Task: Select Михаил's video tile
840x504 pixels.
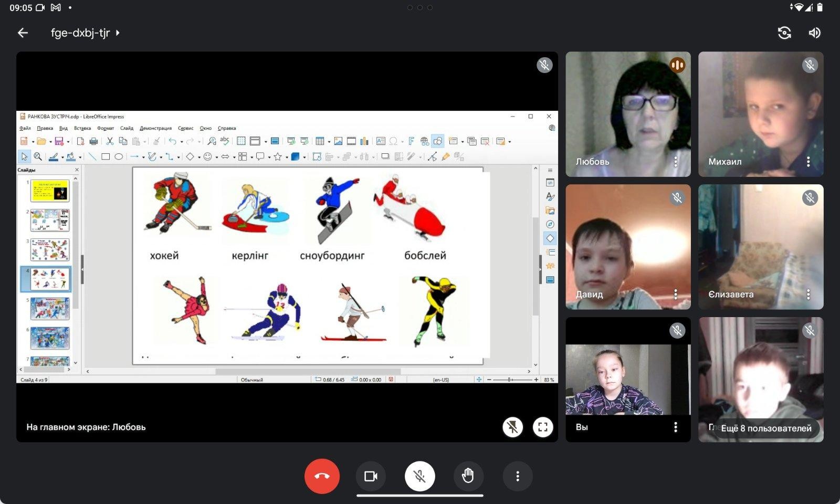Action: click(x=761, y=114)
